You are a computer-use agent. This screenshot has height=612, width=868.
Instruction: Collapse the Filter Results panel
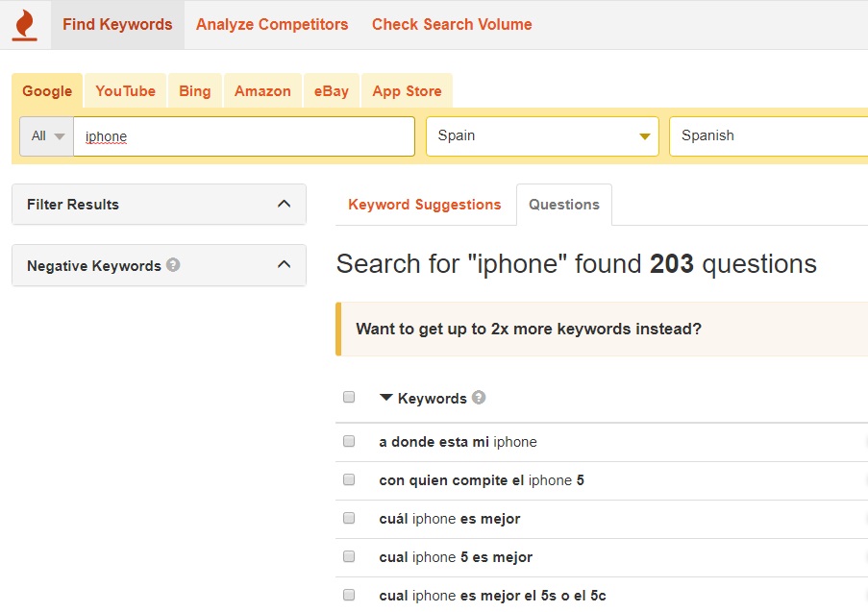[284, 204]
